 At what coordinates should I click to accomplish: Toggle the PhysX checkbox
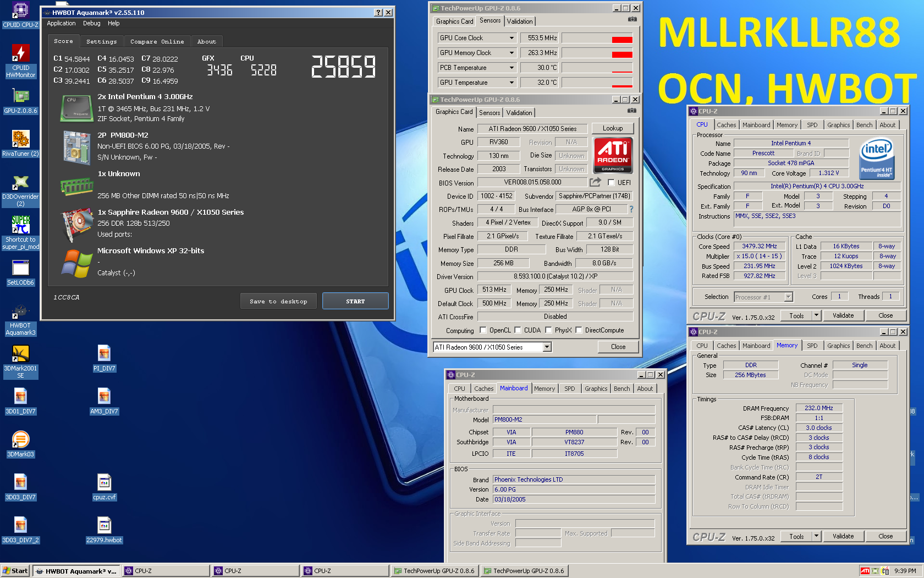548,330
